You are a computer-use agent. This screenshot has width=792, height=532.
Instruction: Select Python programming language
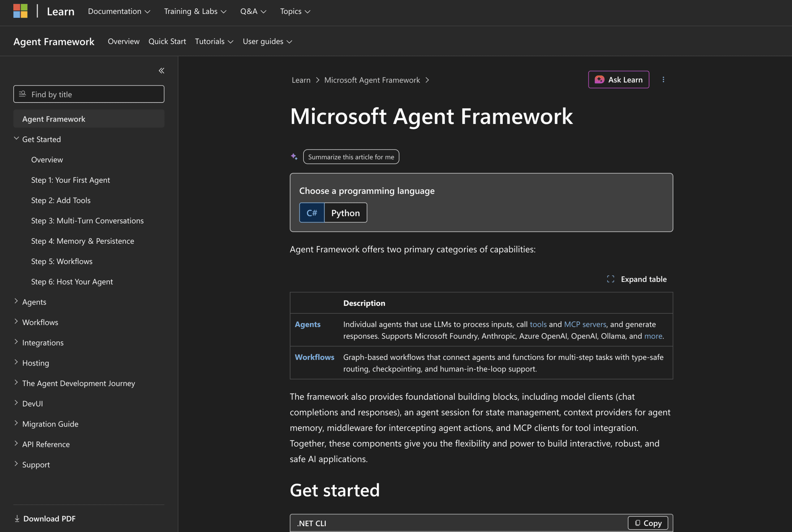click(346, 213)
